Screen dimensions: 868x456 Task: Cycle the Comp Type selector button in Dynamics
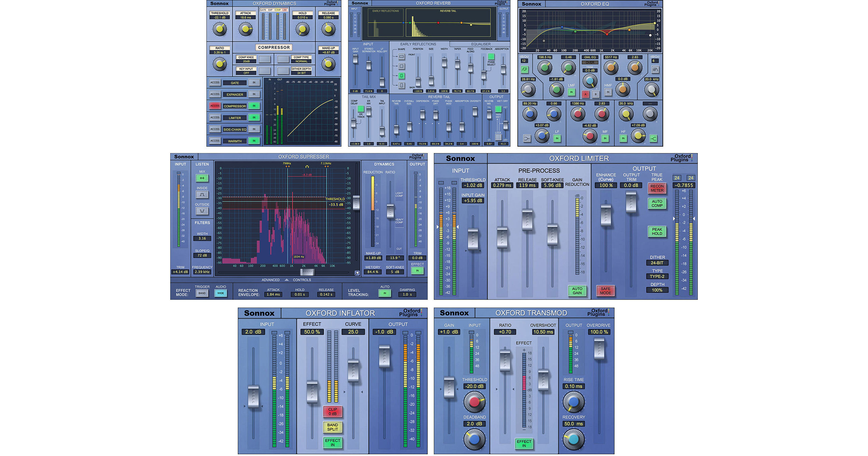(283, 59)
